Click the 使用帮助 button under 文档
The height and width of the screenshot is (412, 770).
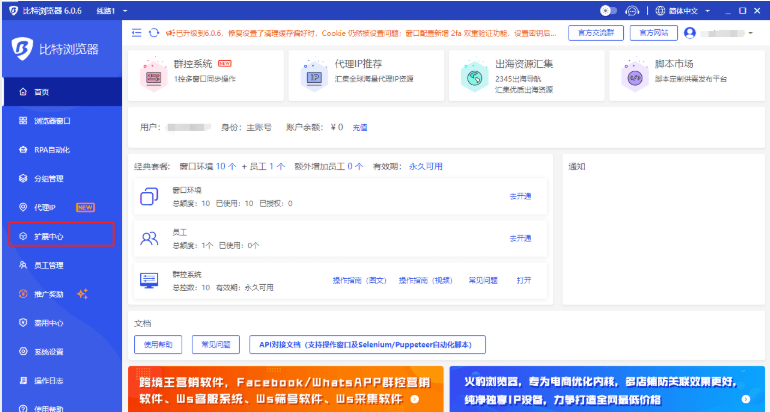tap(158, 345)
